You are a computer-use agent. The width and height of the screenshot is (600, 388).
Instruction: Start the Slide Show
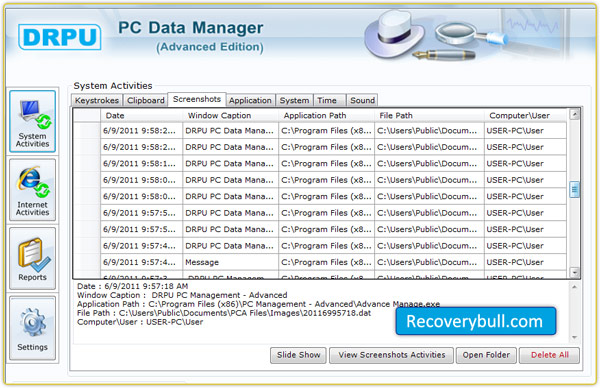pos(298,355)
